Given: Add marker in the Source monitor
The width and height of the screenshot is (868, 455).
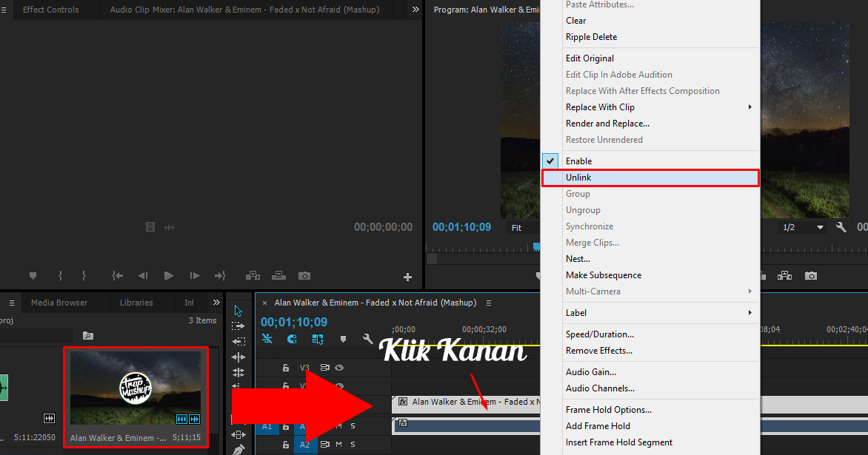Looking at the screenshot, I should [33, 275].
